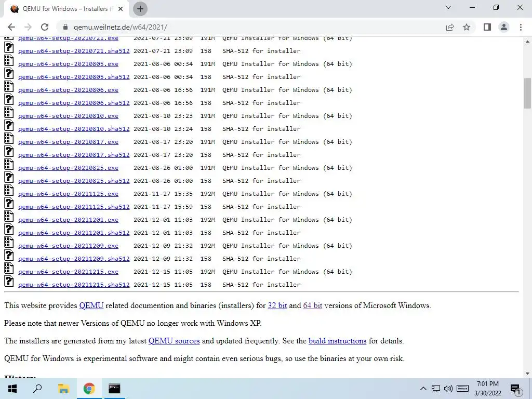Click the binary file icon for 20210805.exe
Image resolution: width=532 pixels, height=399 pixels.
[x=9, y=60]
